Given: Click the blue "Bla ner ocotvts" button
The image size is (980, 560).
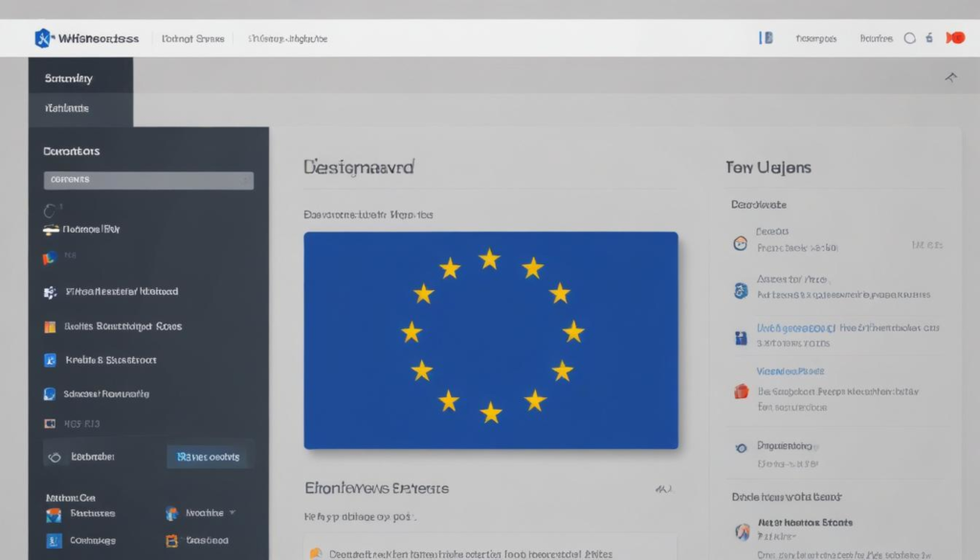Looking at the screenshot, I should click(x=208, y=457).
